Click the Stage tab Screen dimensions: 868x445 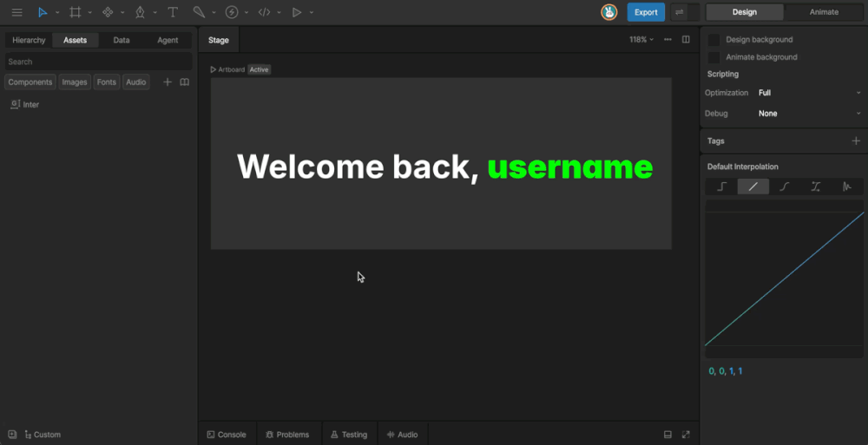point(219,40)
